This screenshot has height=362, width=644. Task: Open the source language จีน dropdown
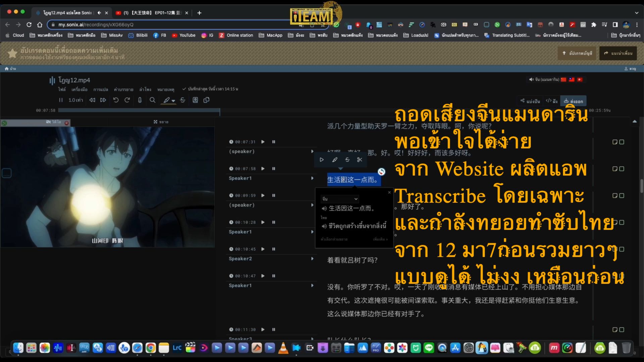point(340,199)
